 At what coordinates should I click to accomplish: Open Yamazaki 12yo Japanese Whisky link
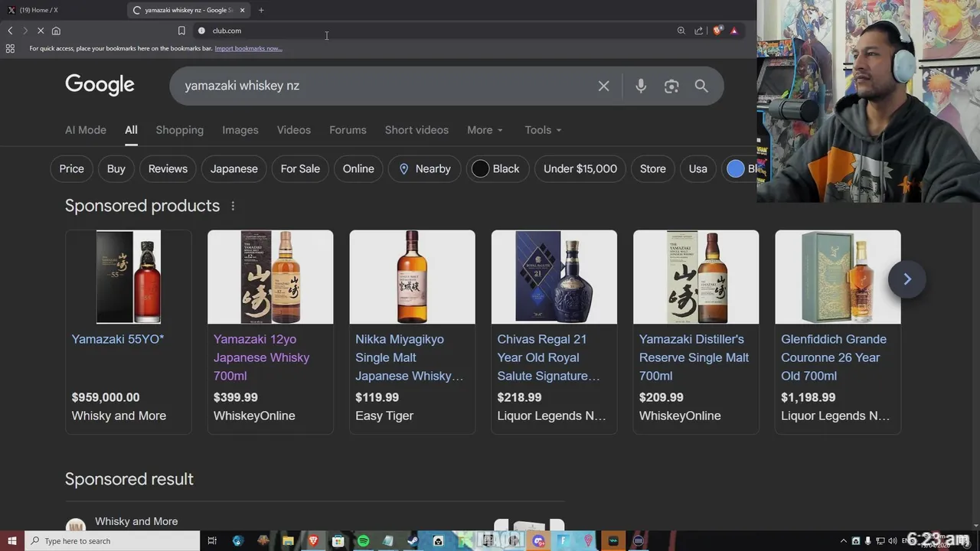click(x=262, y=357)
